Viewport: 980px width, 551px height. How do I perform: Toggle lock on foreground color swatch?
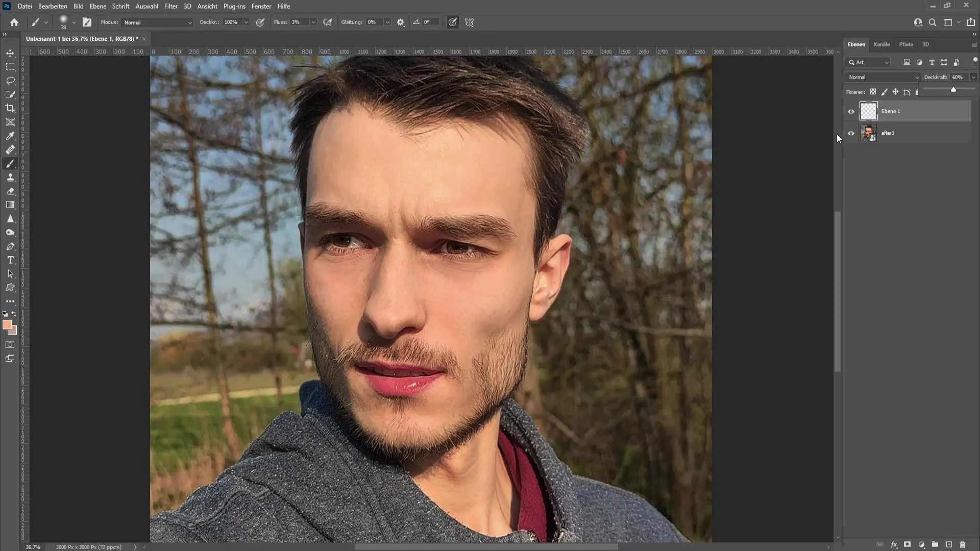(8, 324)
